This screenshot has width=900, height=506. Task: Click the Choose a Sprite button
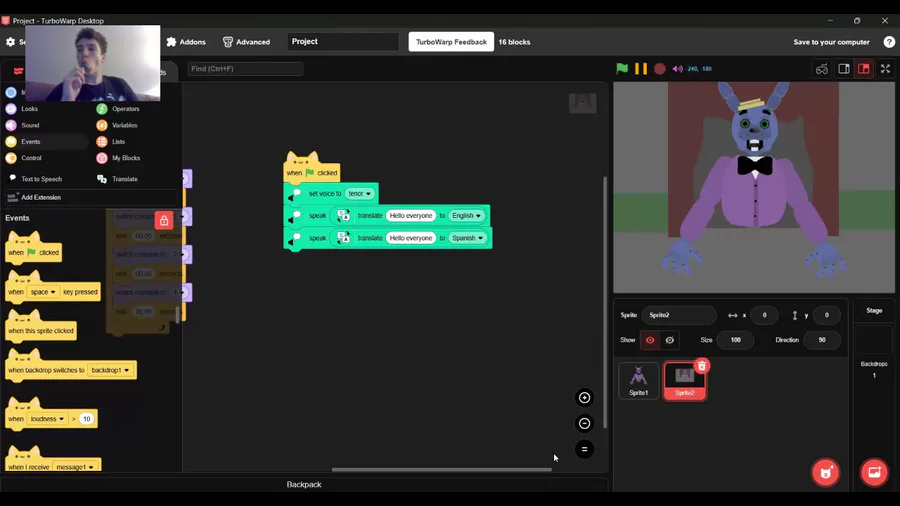click(x=825, y=473)
